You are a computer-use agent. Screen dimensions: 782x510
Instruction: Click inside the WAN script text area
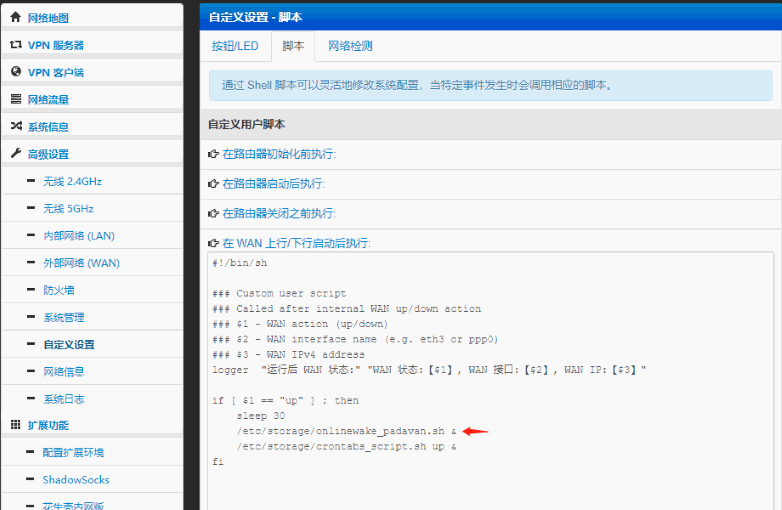pyautogui.click(x=491, y=381)
